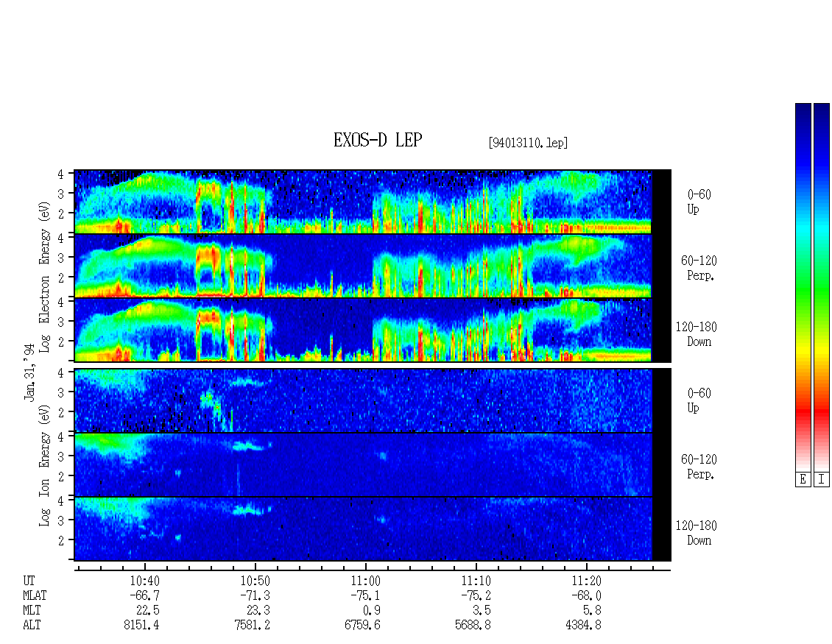Screen dimensions: 832x644
Task: Click the MLAT value -75.2
Action: pos(476,595)
